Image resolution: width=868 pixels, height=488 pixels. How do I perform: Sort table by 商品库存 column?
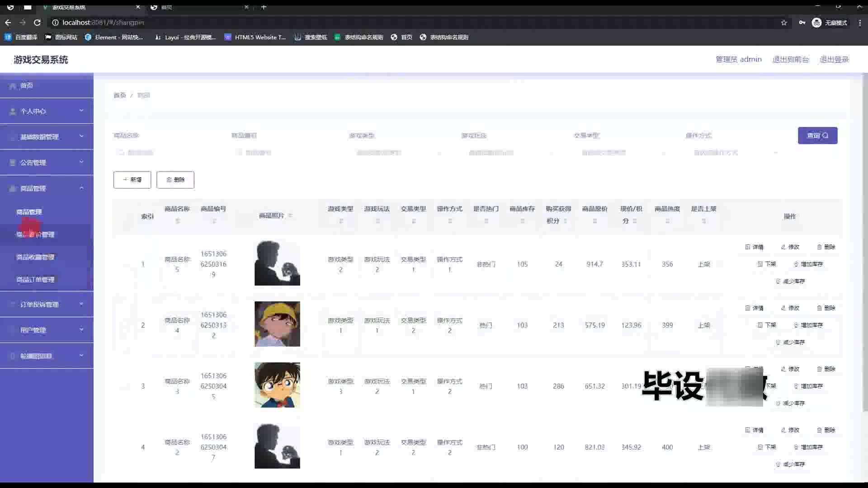[x=522, y=221]
